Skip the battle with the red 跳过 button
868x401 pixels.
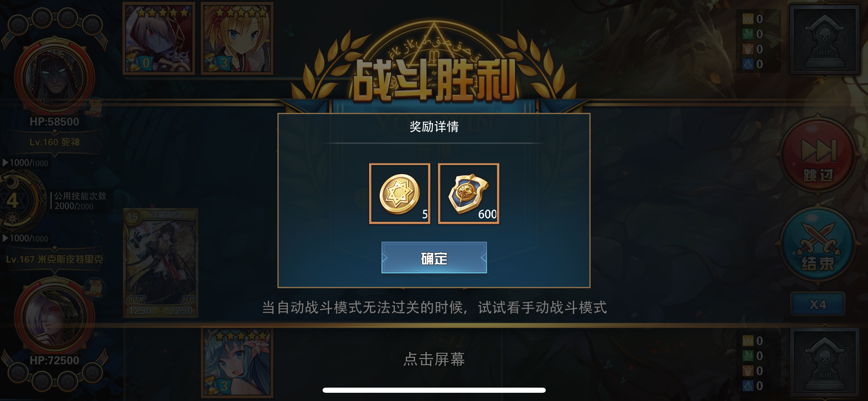819,156
